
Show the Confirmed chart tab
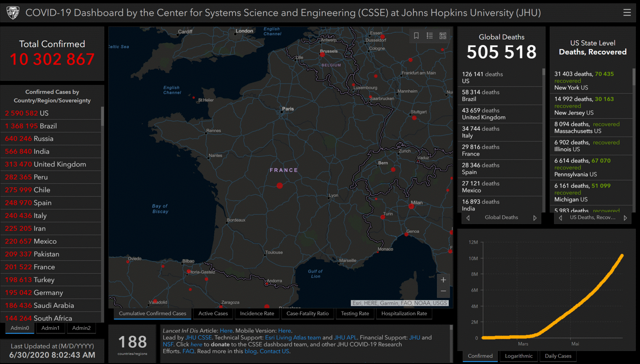pos(480,356)
